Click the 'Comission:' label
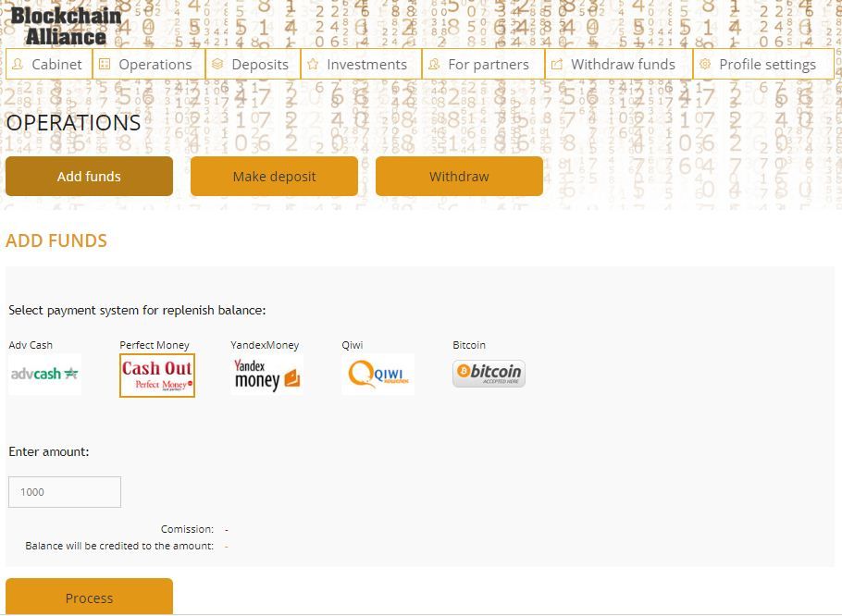The width and height of the screenshot is (842, 616). click(x=188, y=529)
